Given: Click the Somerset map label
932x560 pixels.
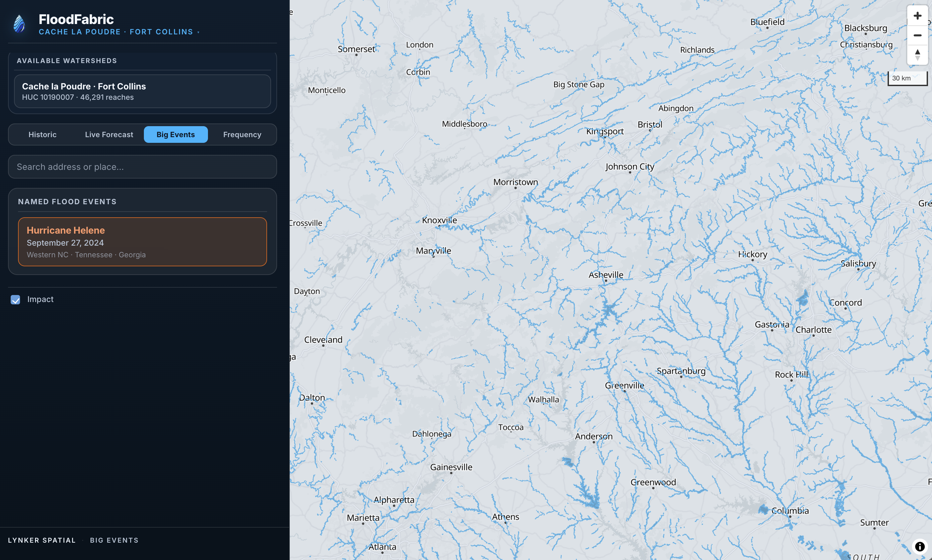Looking at the screenshot, I should (x=356, y=49).
